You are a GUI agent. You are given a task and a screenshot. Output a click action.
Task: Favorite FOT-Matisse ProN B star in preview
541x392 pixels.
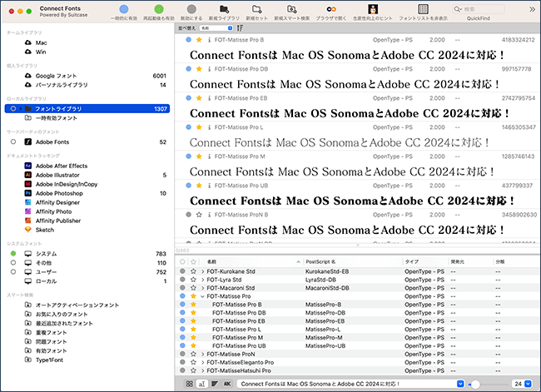coord(199,215)
